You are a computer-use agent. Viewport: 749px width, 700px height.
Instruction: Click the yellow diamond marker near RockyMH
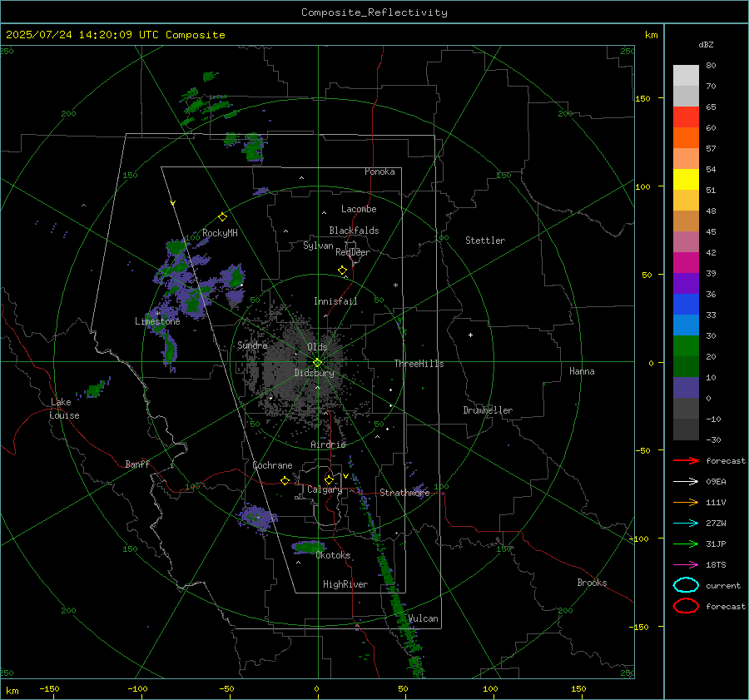tap(222, 217)
